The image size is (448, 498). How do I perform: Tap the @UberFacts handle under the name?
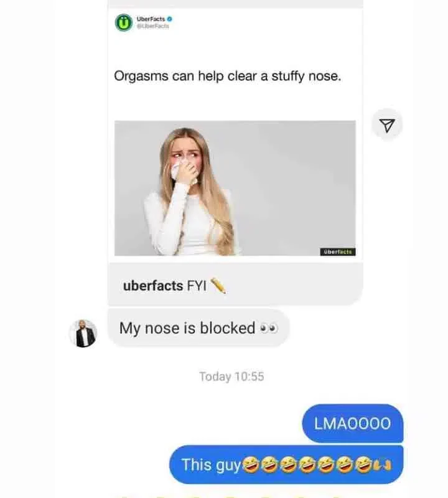[152, 26]
